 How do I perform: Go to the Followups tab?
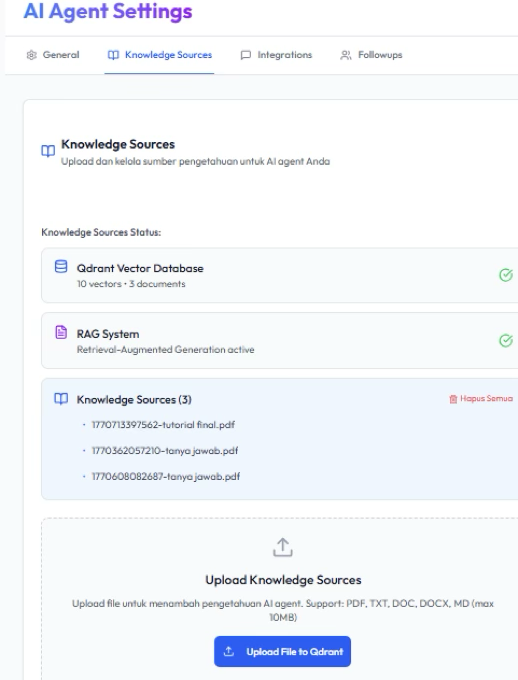(371, 55)
